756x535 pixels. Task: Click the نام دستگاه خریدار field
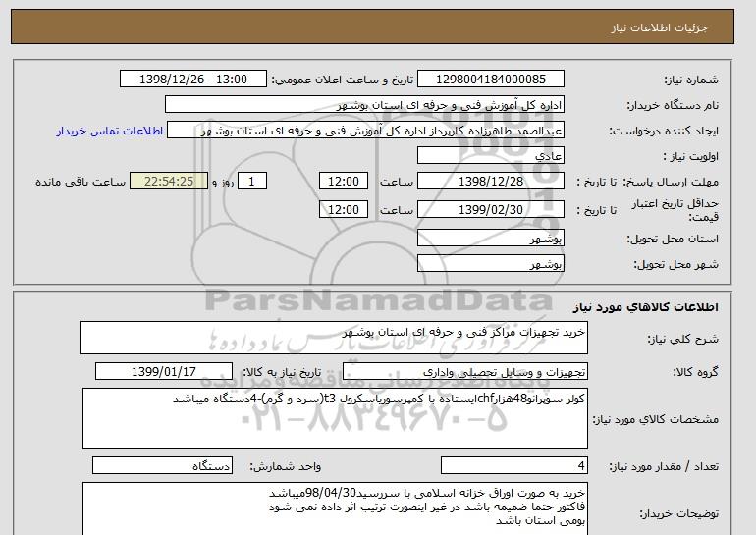364,105
